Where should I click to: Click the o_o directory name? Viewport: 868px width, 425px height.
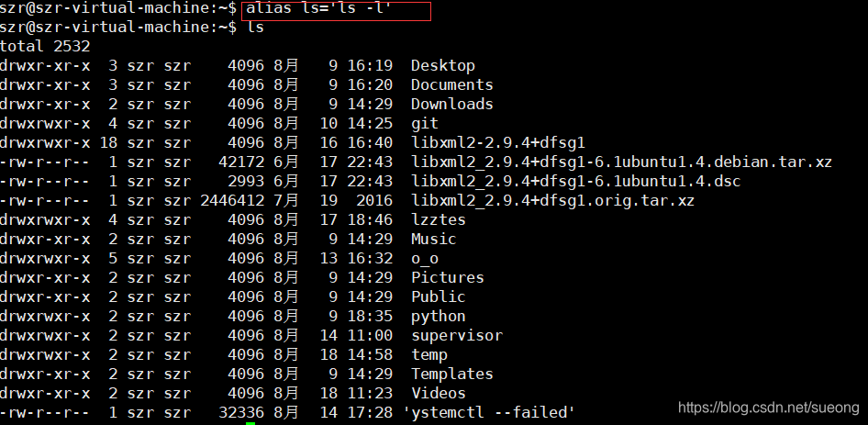[x=425, y=259]
